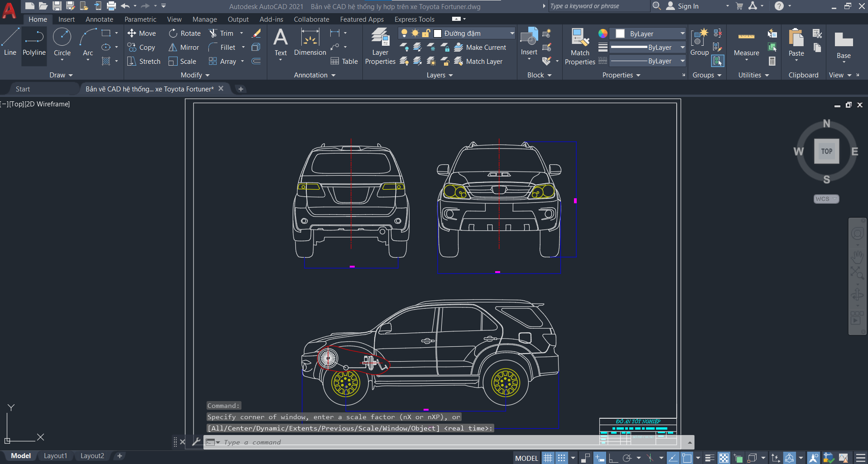Click the Move tool in Modify panel
Viewport: 868px width, 464px height.
tap(141, 33)
